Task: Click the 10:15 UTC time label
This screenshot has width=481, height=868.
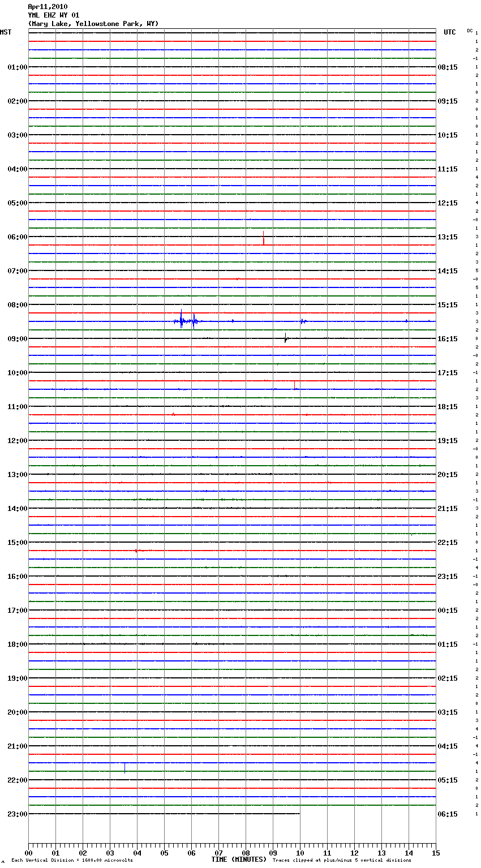Action: point(448,135)
